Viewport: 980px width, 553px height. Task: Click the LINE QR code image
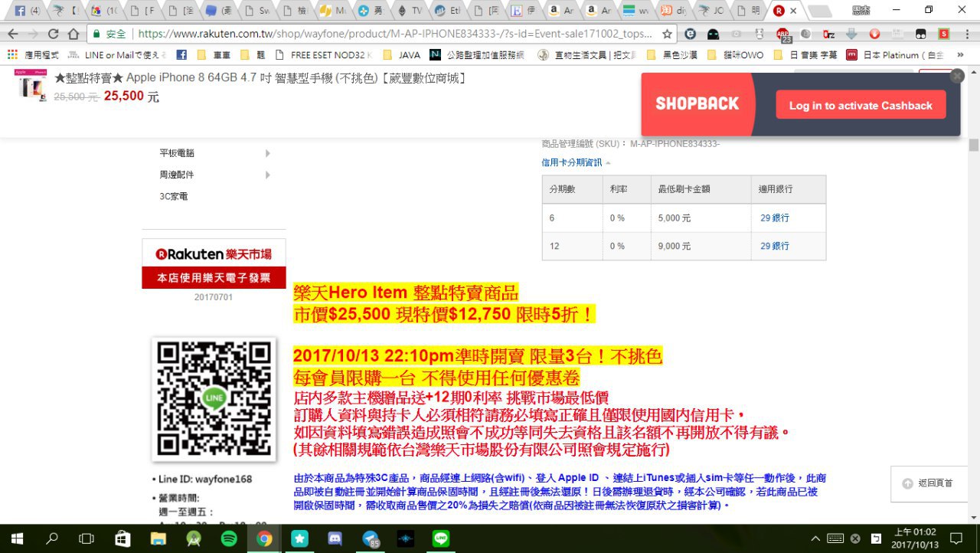pyautogui.click(x=214, y=399)
